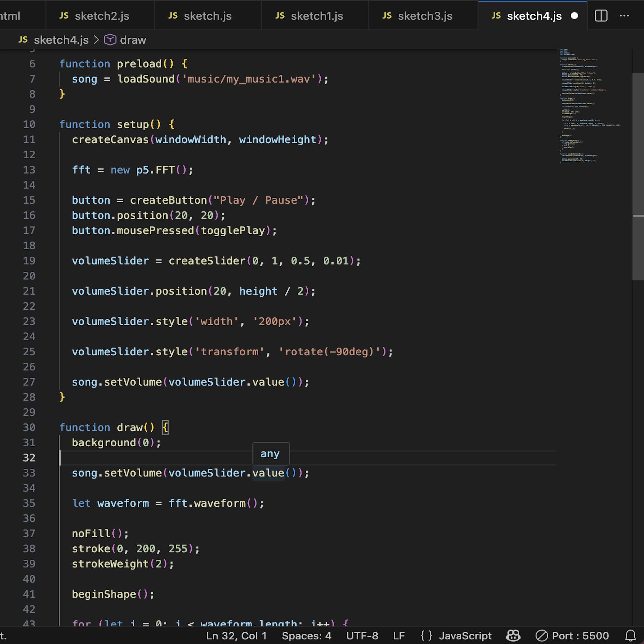
Task: Change end of line sequence LF
Action: 399,636
